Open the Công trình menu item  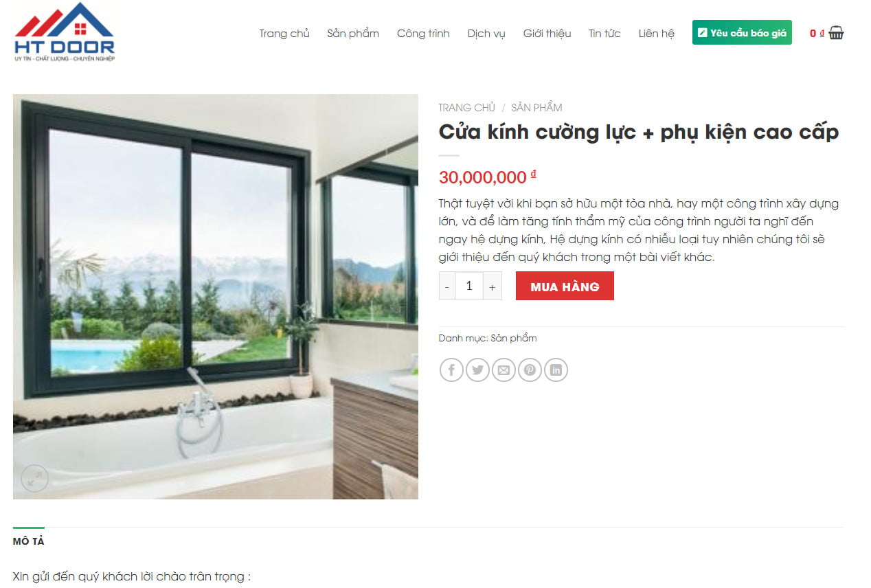(x=423, y=33)
